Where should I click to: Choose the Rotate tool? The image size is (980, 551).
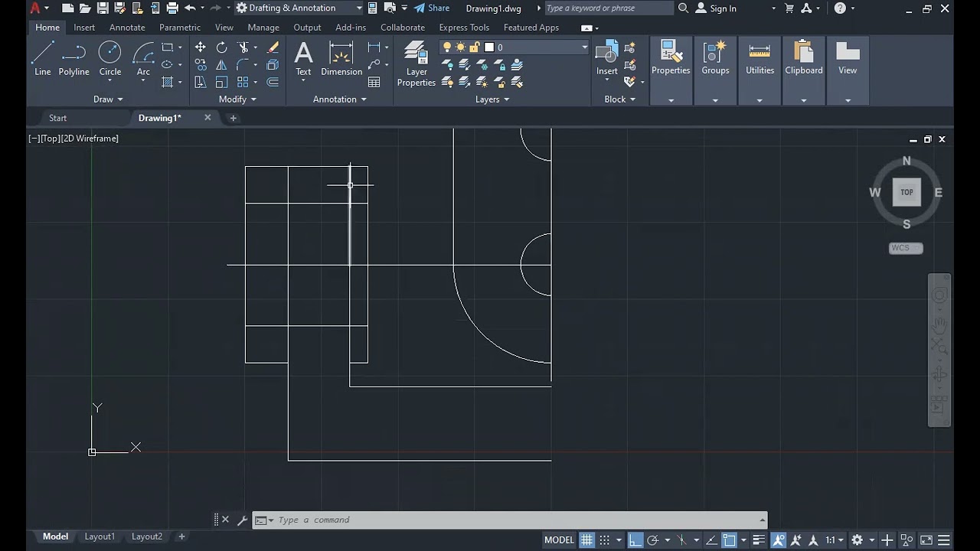[x=221, y=47]
